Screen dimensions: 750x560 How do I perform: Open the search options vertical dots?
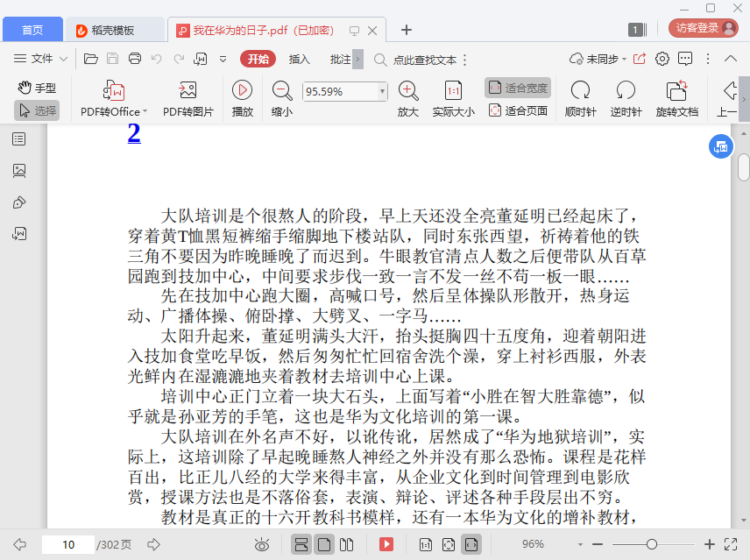[465, 60]
